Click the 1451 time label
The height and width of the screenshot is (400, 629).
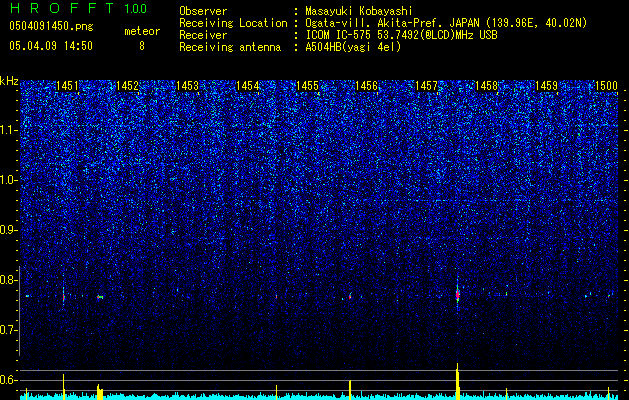pos(67,85)
